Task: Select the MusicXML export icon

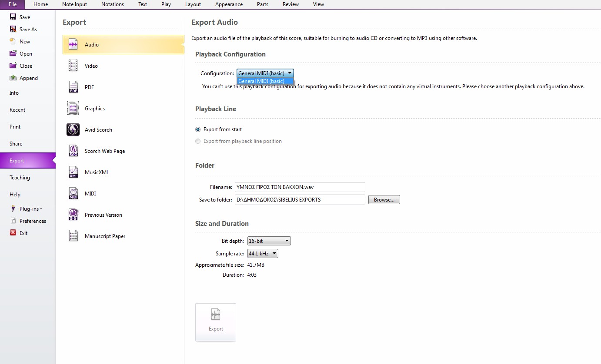Action: coord(73,172)
